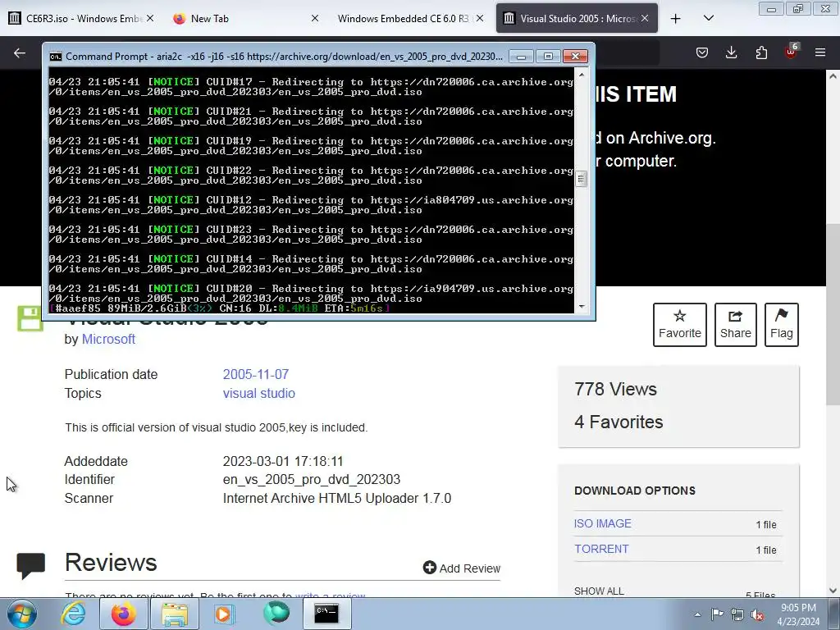Open Windows Explorer from taskbar
The image size is (840, 630).
[x=175, y=614]
